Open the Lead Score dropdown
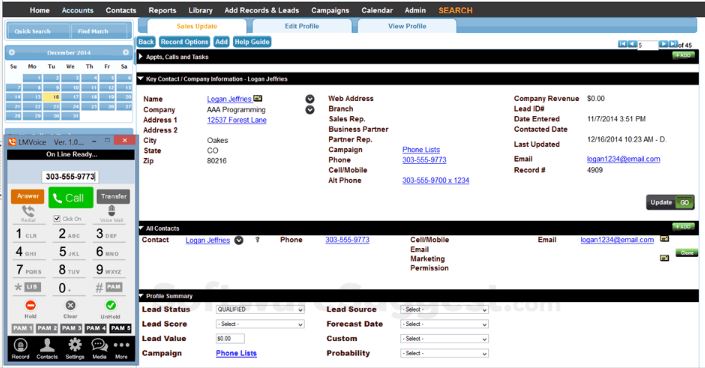The width and height of the screenshot is (705, 368). pos(260,324)
